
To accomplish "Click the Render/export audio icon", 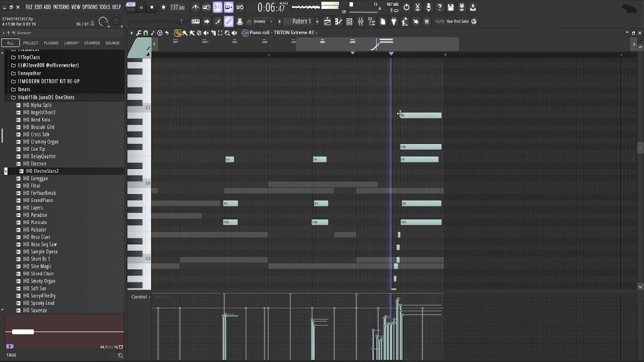I will pyautogui.click(x=472, y=7).
